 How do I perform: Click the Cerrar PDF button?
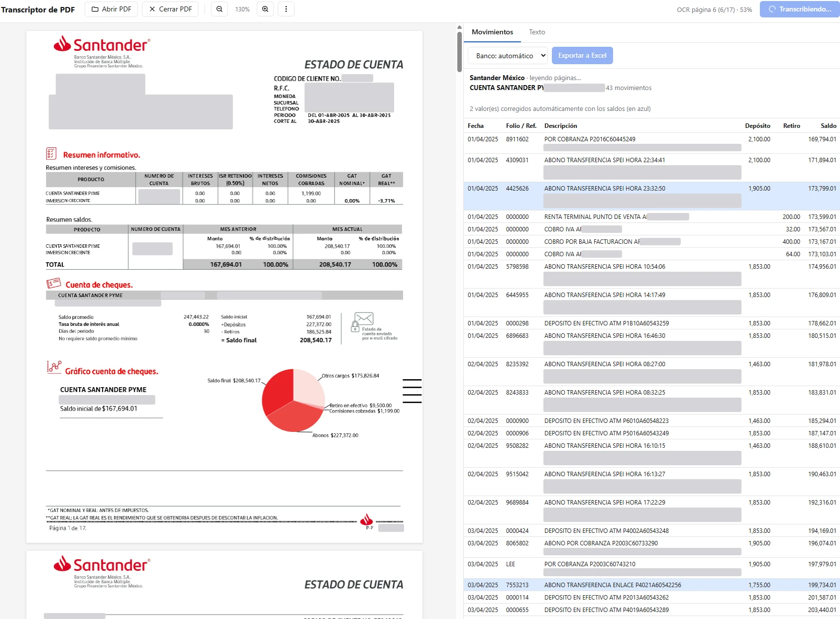(x=170, y=9)
